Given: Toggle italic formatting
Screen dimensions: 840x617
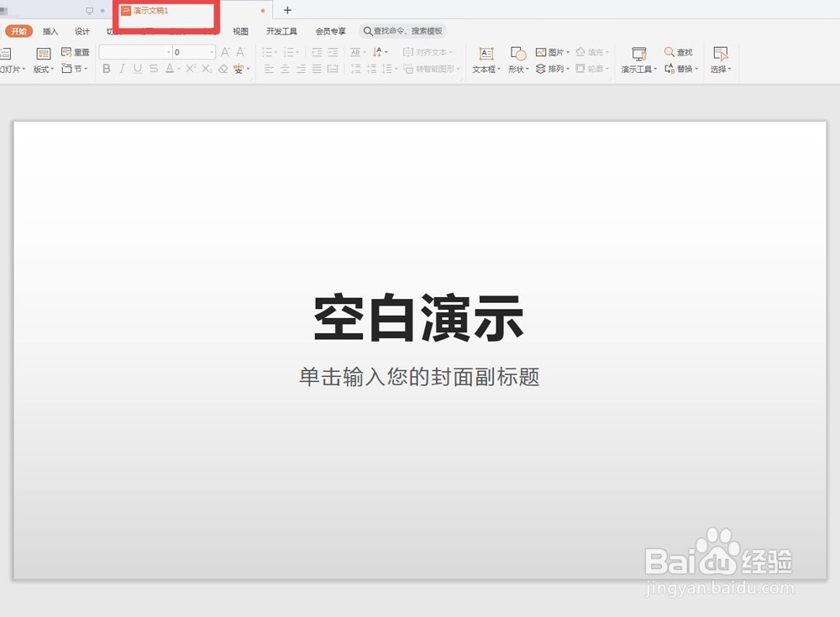Looking at the screenshot, I should [x=122, y=69].
